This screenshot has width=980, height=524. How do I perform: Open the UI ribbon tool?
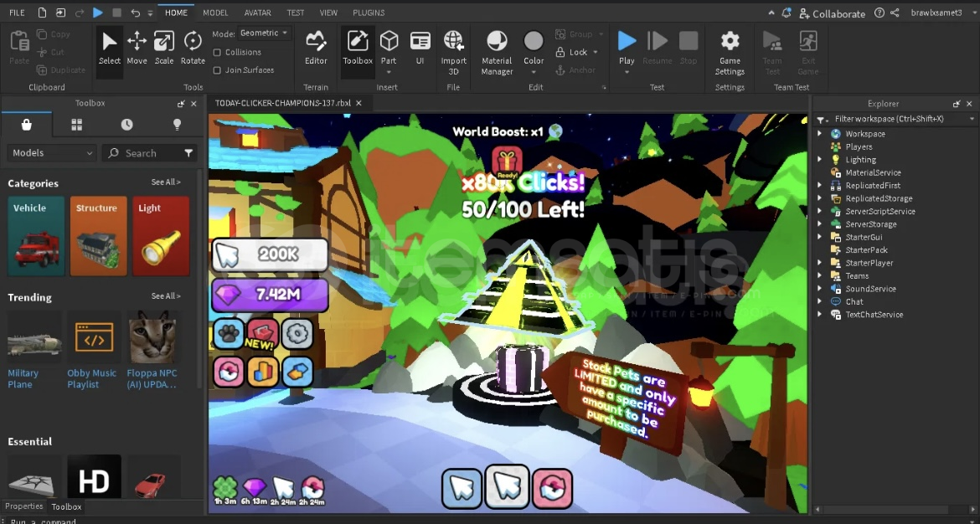(420, 48)
